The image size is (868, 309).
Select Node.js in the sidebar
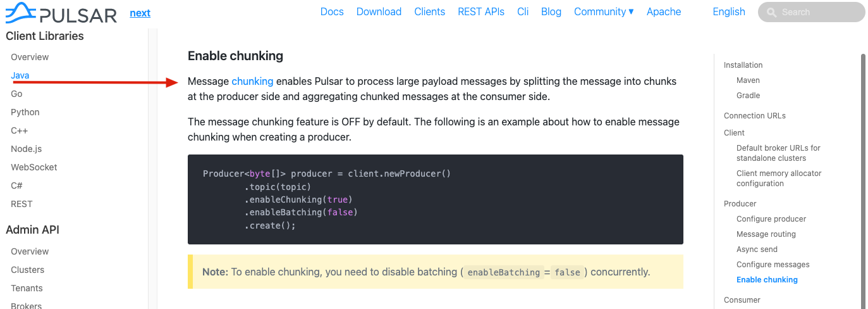click(x=27, y=149)
